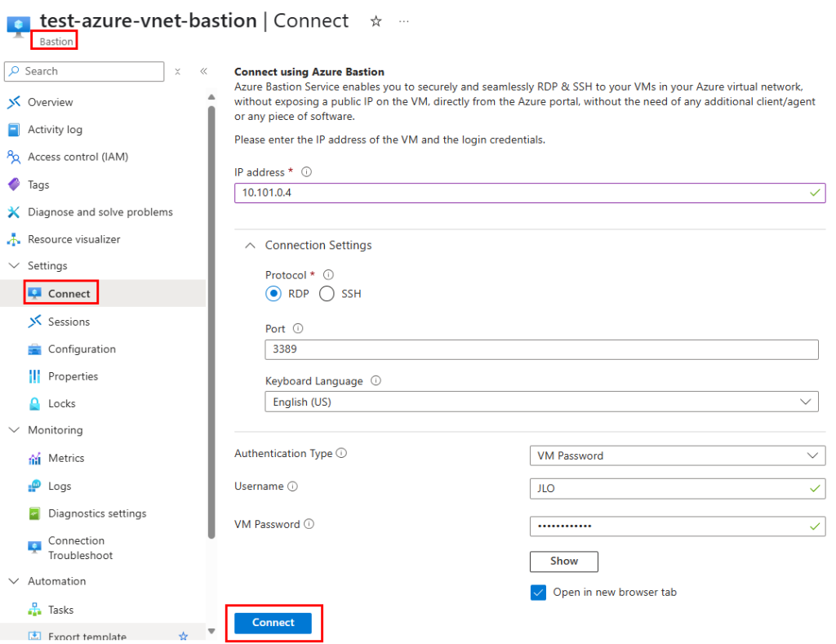Open Tasks under Automation
836x644 pixels.
(60, 610)
